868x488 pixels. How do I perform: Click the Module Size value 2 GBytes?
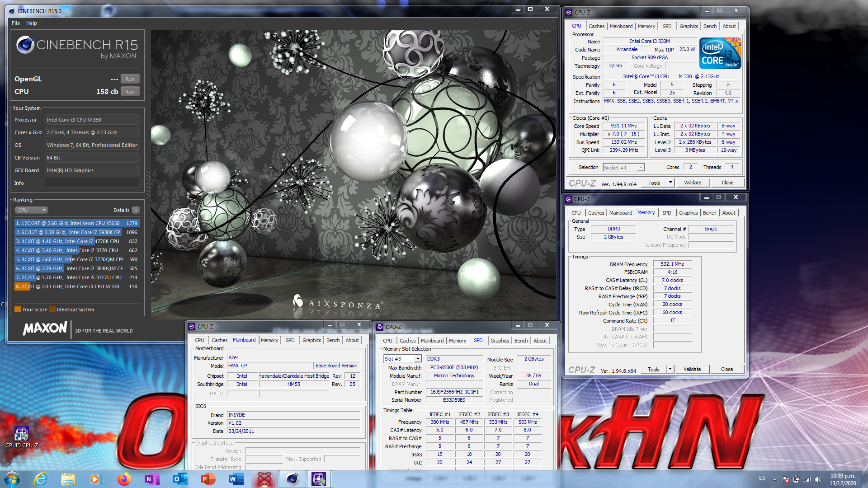click(x=534, y=359)
